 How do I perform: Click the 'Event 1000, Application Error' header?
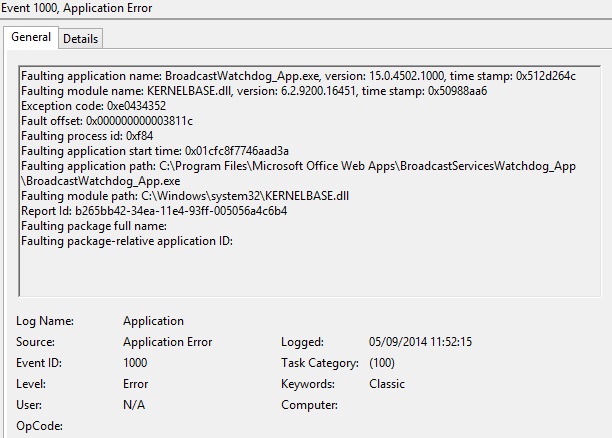click(76, 8)
